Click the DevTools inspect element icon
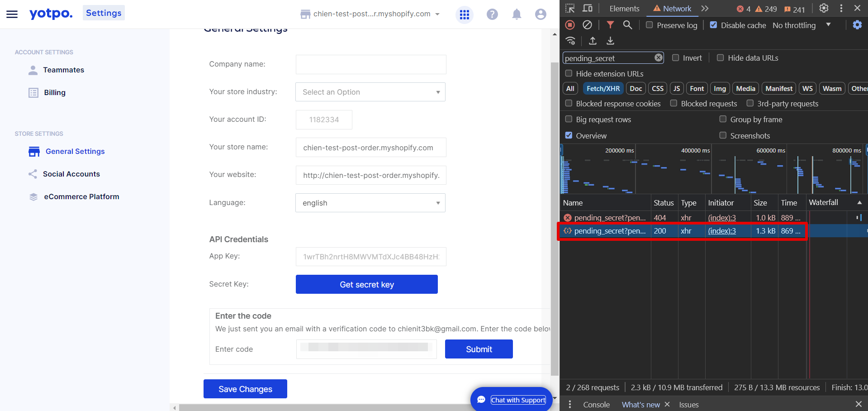The width and height of the screenshot is (868, 411). pyautogui.click(x=570, y=8)
